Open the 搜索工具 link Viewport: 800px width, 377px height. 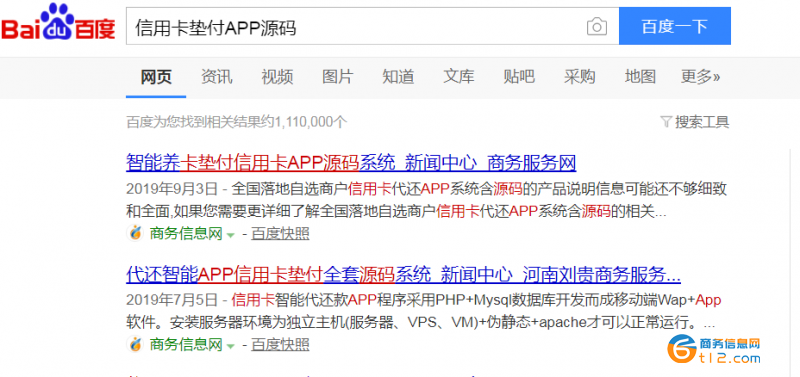pyautogui.click(x=702, y=122)
